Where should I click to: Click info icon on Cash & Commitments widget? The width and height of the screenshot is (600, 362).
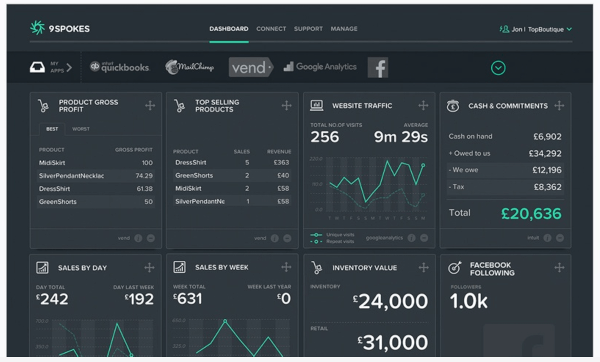pyautogui.click(x=547, y=238)
